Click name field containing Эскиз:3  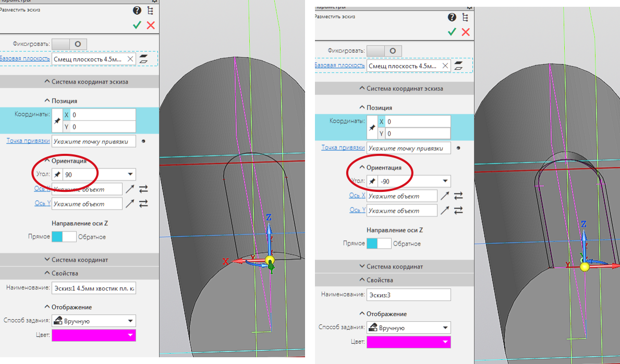point(409,295)
